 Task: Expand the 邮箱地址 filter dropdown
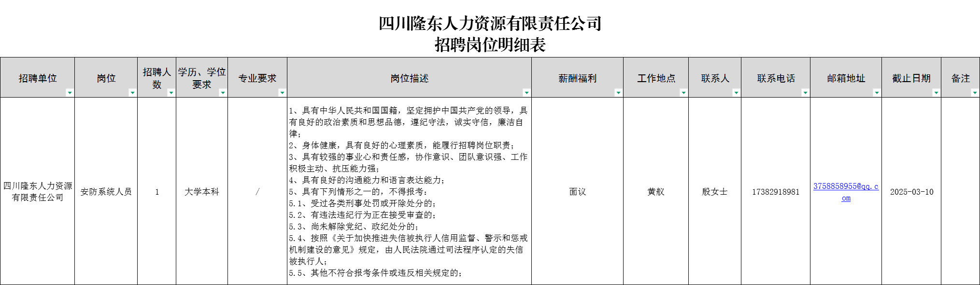click(x=877, y=93)
